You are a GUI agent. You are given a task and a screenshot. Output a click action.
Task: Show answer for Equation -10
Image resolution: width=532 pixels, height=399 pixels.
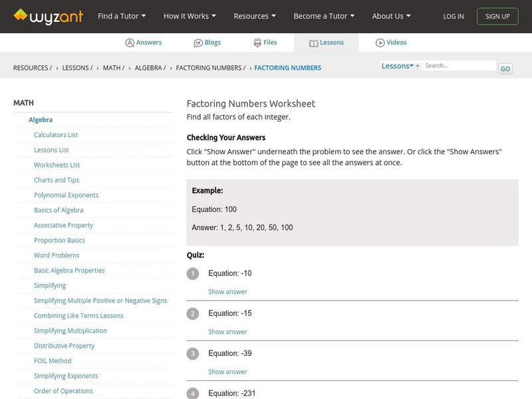pos(227,292)
